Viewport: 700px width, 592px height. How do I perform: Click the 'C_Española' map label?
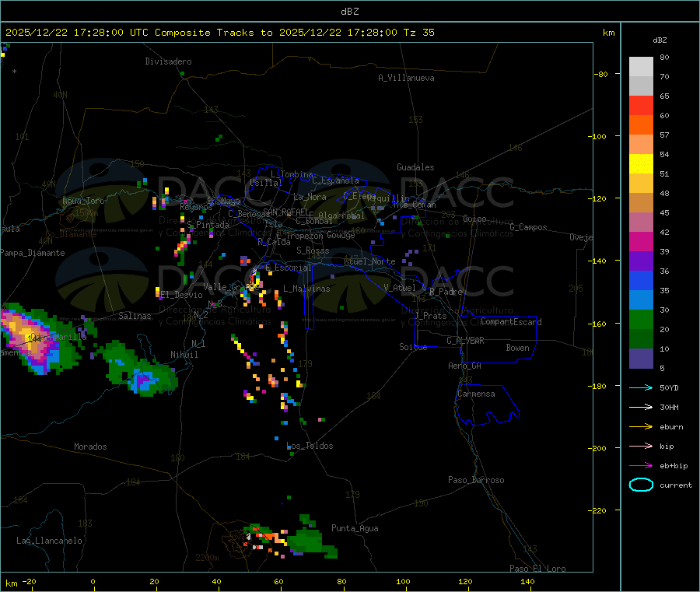coord(335,180)
